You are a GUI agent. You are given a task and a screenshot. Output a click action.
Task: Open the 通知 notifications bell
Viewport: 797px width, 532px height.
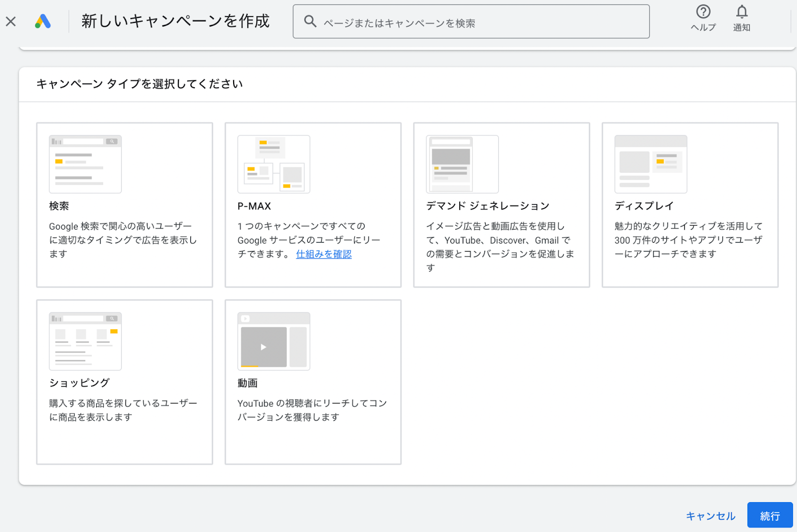[x=742, y=18]
